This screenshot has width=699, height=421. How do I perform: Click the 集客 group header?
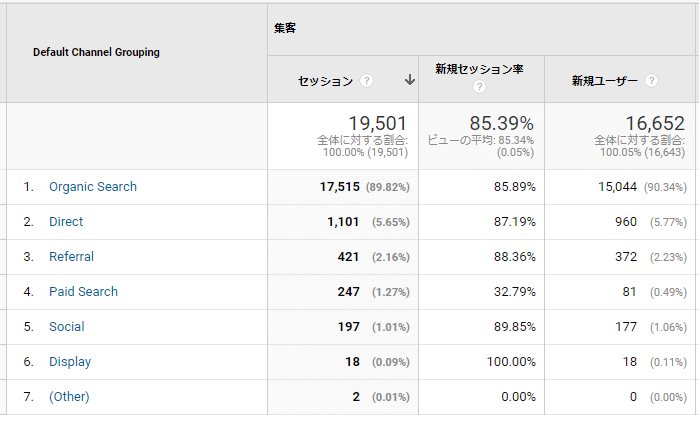click(x=285, y=28)
